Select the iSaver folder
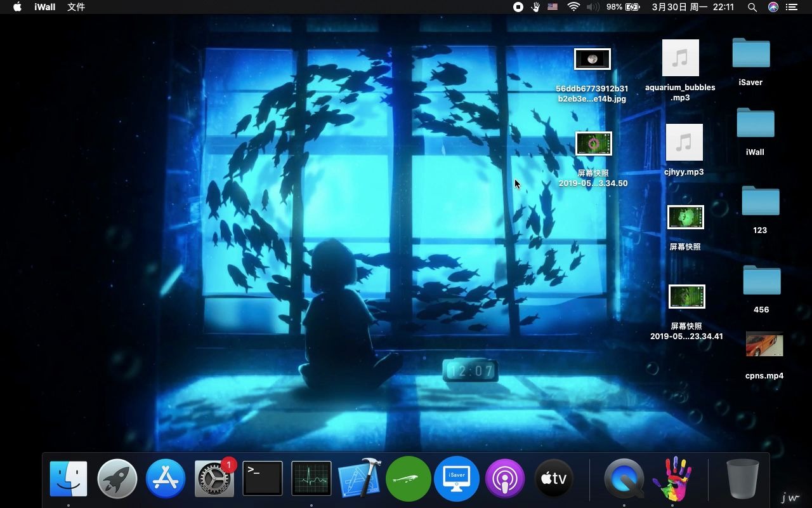 [x=751, y=53]
